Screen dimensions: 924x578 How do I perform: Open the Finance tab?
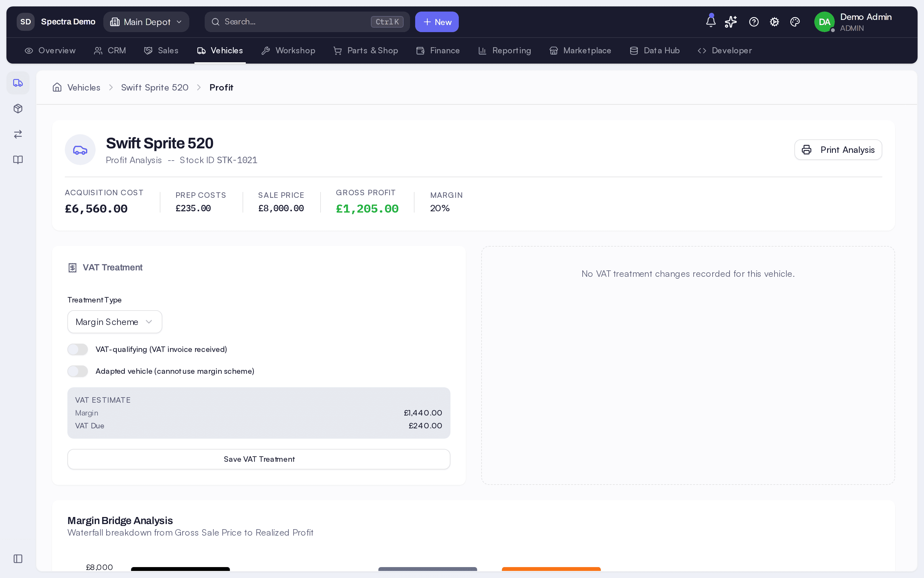[438, 50]
